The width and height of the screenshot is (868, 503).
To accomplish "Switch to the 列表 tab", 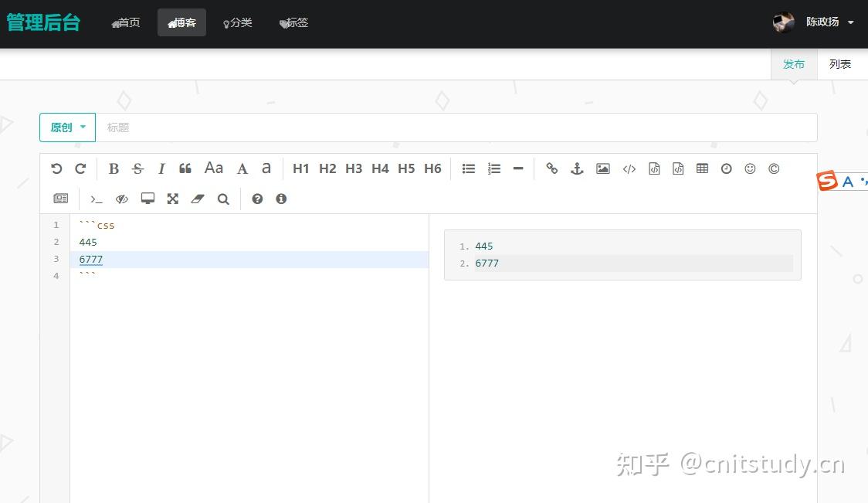I will point(839,64).
